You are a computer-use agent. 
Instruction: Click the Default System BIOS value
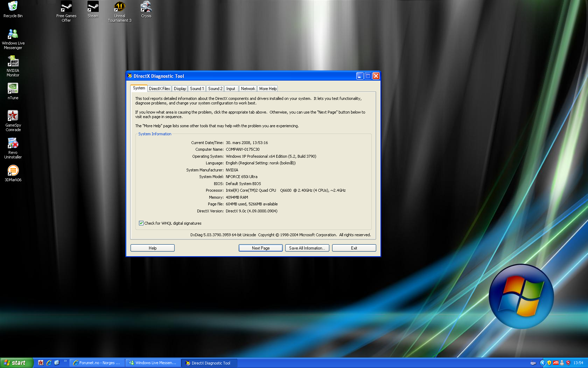click(243, 184)
